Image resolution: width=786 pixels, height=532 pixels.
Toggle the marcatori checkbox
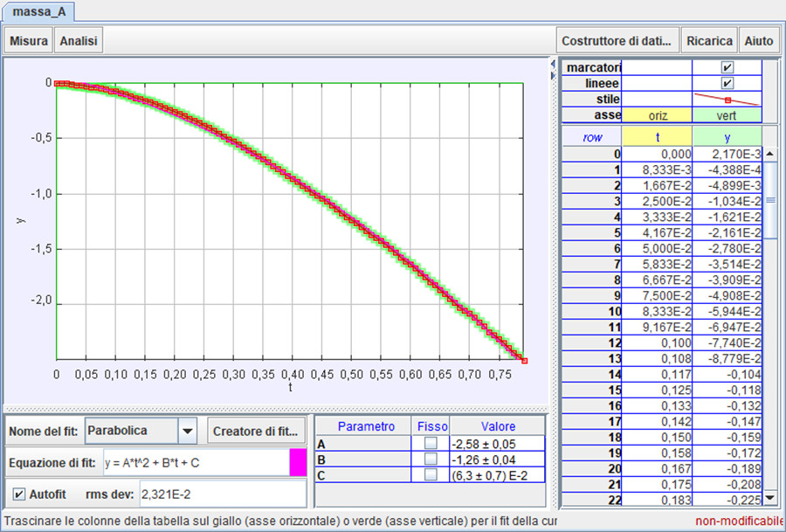[727, 67]
